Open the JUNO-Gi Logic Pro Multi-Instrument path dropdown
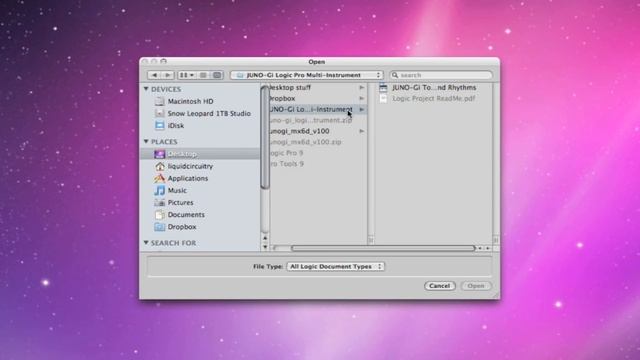The height and width of the screenshot is (360, 640). (307, 75)
